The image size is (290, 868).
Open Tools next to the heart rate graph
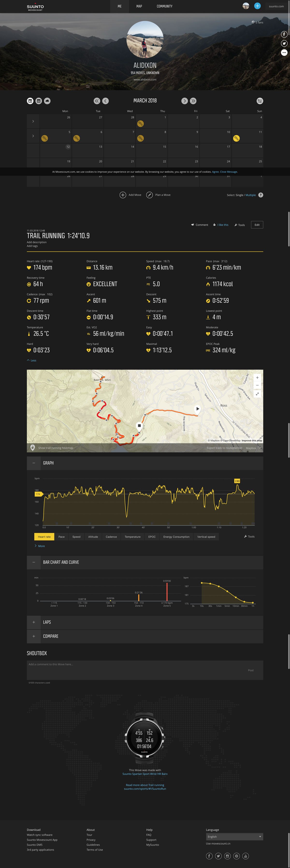[x=249, y=536]
